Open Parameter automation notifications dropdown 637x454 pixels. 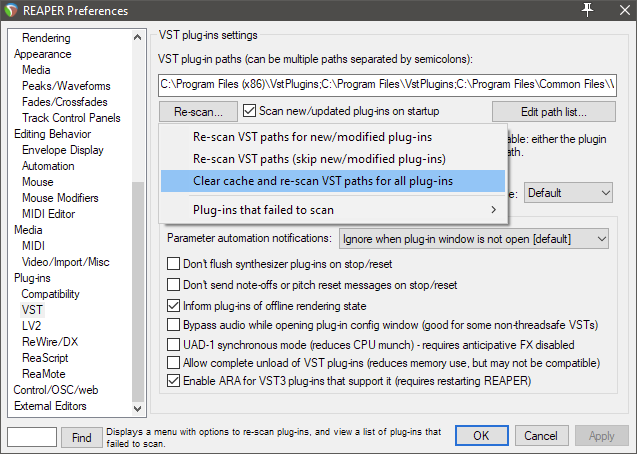pos(474,239)
